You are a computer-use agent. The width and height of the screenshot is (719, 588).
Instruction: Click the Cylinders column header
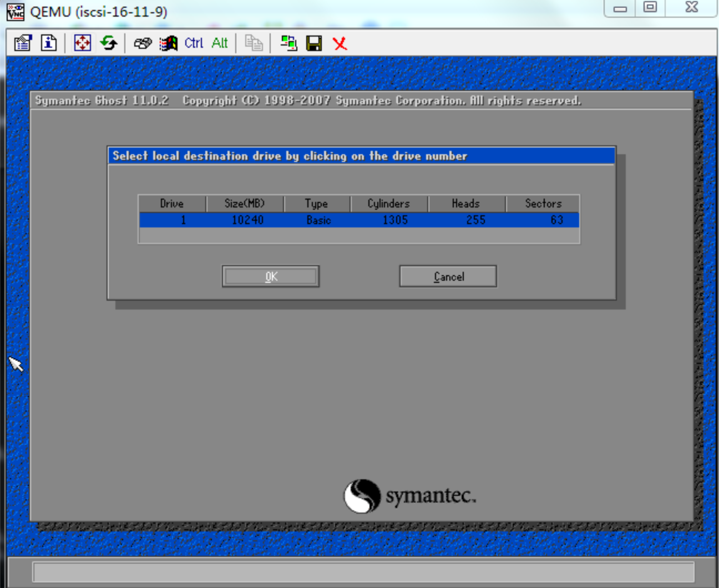pyautogui.click(x=389, y=204)
